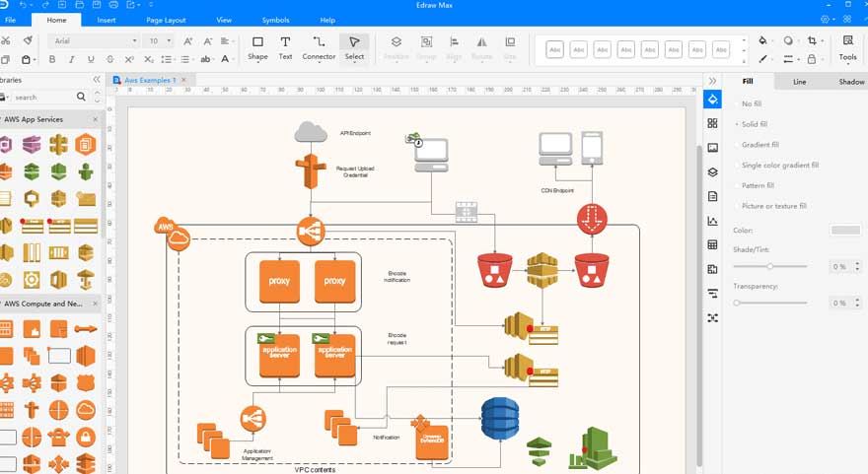Click the search magnifier in libraries panel
Image resolution: width=868 pixels, height=474 pixels.
tap(82, 97)
